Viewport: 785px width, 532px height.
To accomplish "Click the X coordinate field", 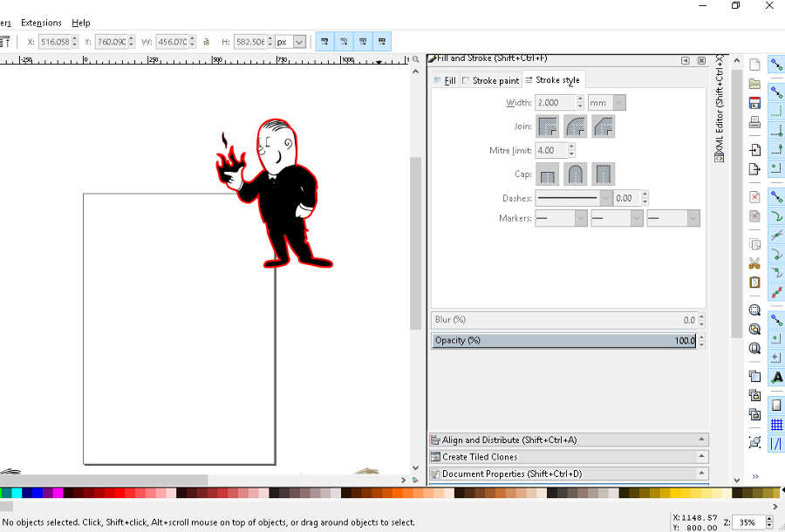I will (x=55, y=42).
